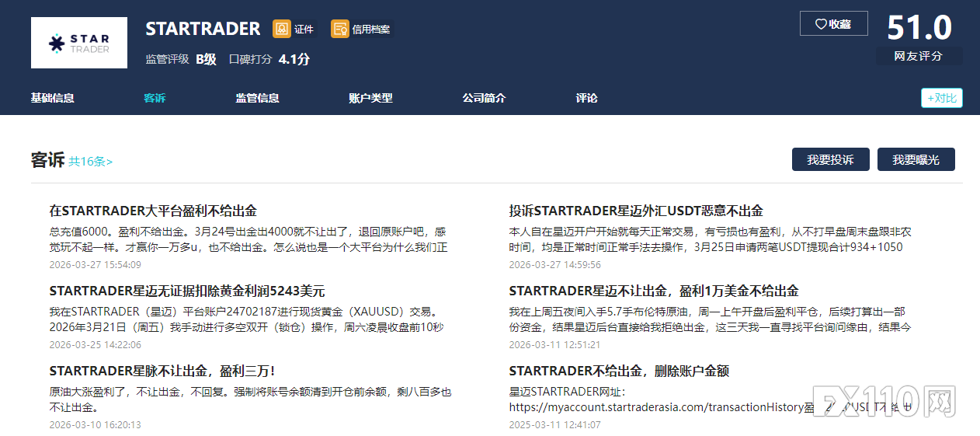Open complaint 星迈无证据扣除黄金利润5243美元
This screenshot has width=980, height=436.
pyautogui.click(x=187, y=291)
